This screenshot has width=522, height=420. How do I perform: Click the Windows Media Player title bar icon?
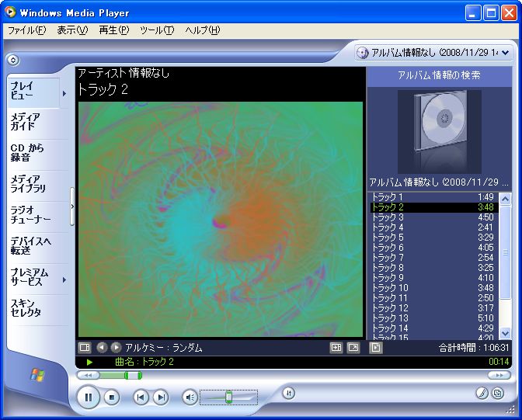(10, 12)
